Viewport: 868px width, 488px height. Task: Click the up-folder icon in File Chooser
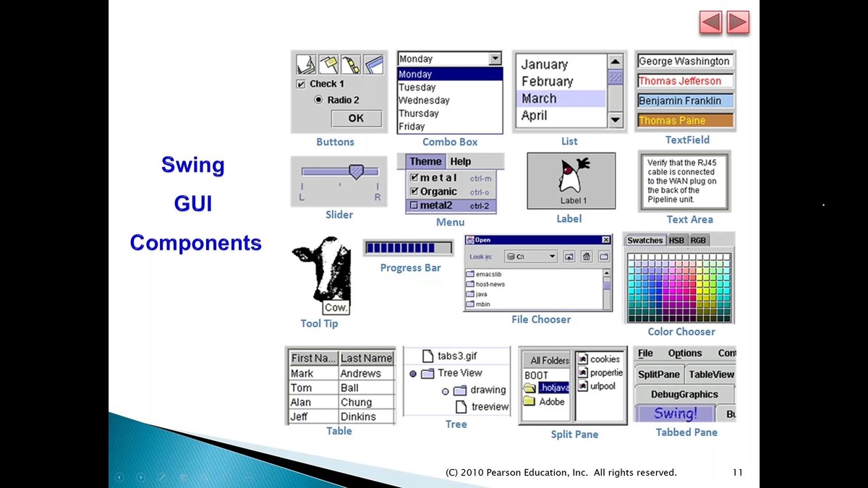point(569,257)
